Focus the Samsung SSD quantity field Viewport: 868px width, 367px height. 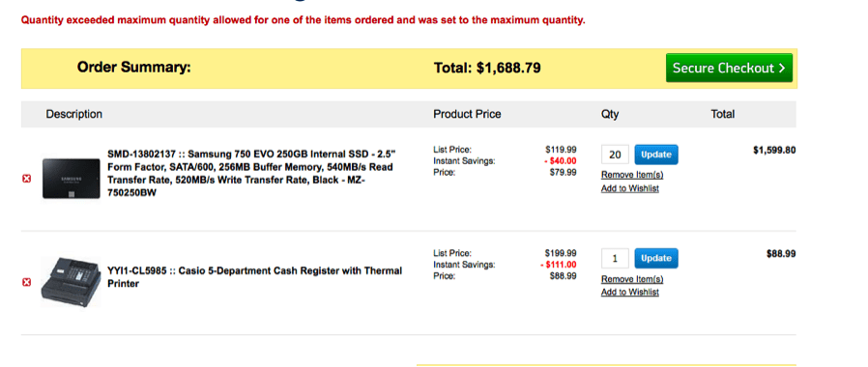(615, 155)
